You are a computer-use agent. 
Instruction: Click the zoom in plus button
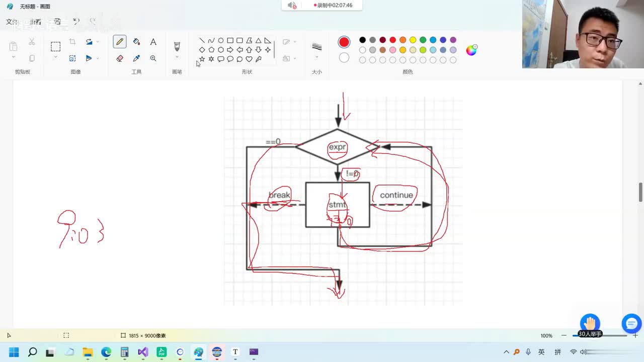click(x=635, y=335)
